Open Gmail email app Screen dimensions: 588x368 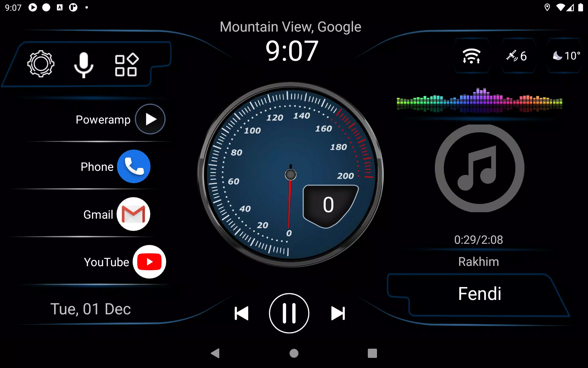click(133, 214)
